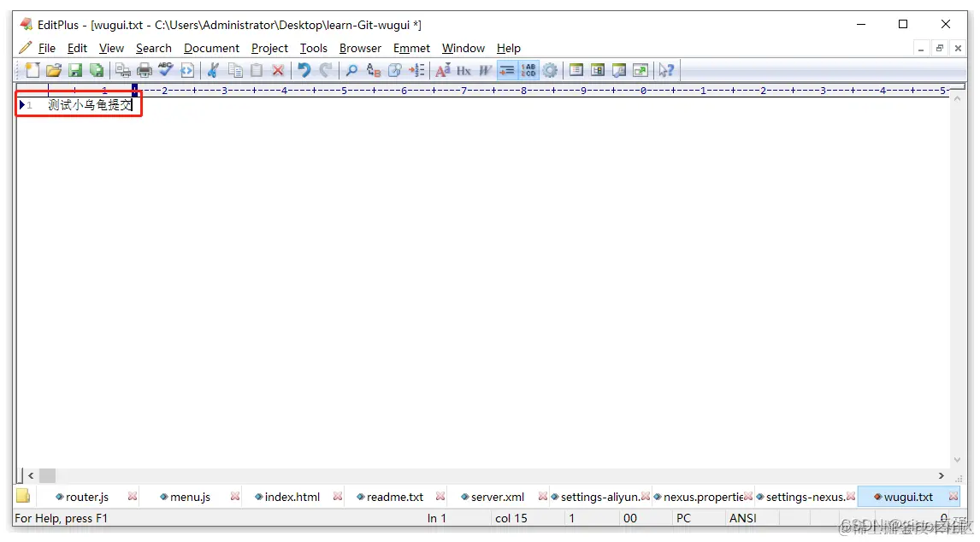Open the Edit menu
Viewport: 980px width, 542px height.
tap(78, 48)
